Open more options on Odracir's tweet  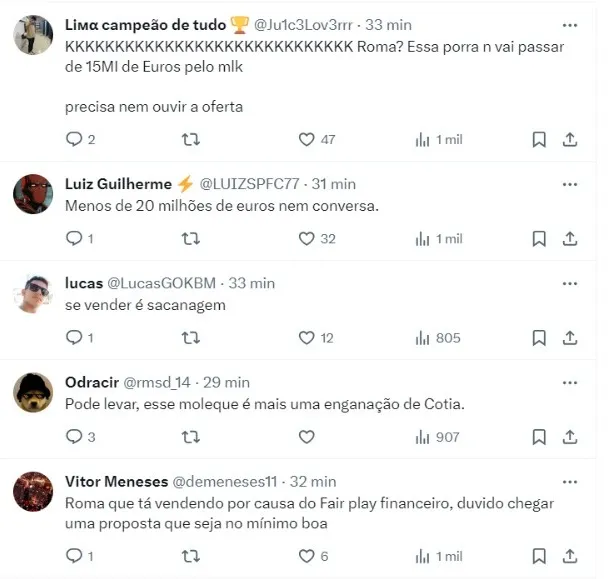click(570, 383)
